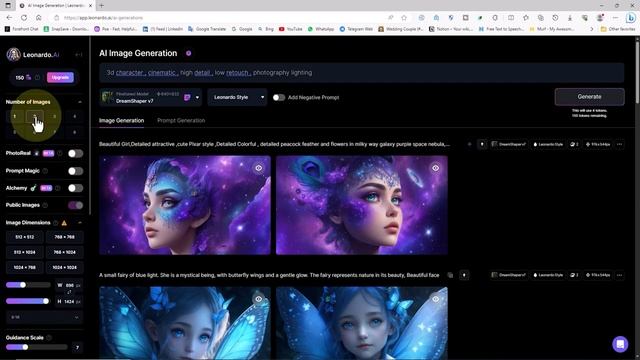
Task: Bookmark this page with the star
Action: (404, 18)
